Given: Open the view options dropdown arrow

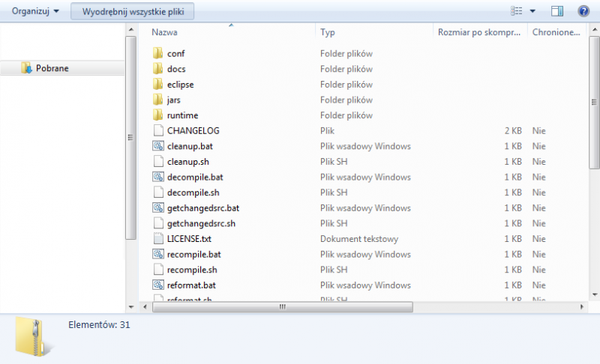Looking at the screenshot, I should click(x=532, y=11).
